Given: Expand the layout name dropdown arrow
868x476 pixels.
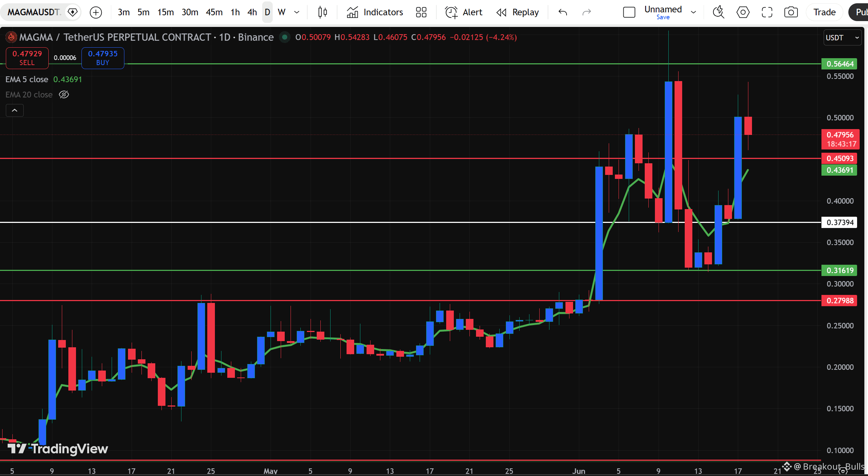Looking at the screenshot, I should (693, 12).
